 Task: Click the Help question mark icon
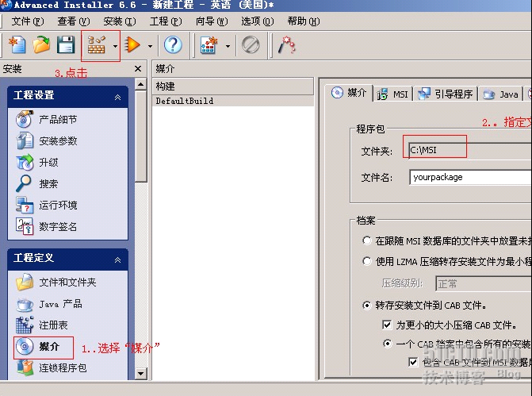pyautogui.click(x=173, y=44)
